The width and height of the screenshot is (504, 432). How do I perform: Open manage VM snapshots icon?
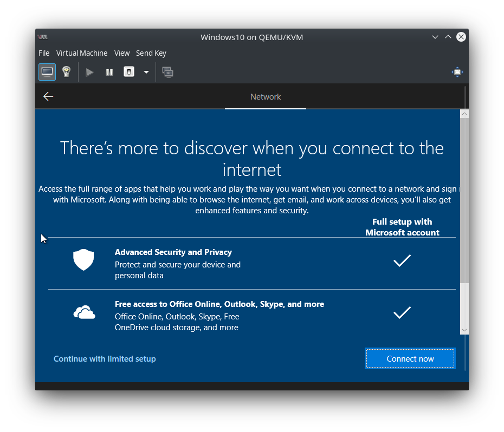167,72
